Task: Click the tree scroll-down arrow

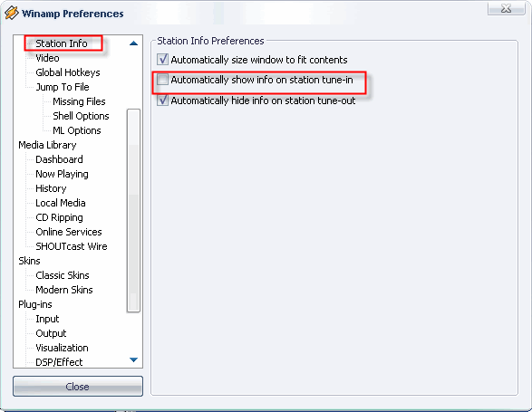Action: 133,359
